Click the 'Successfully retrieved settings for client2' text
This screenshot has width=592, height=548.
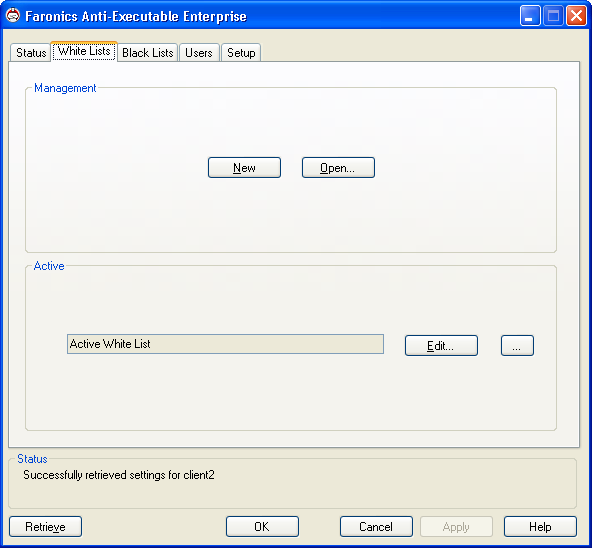pos(119,475)
